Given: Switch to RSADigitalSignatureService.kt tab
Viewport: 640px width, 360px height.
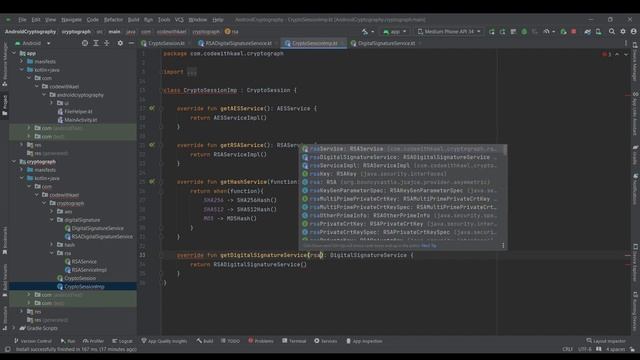Looking at the screenshot, I should 238,43.
